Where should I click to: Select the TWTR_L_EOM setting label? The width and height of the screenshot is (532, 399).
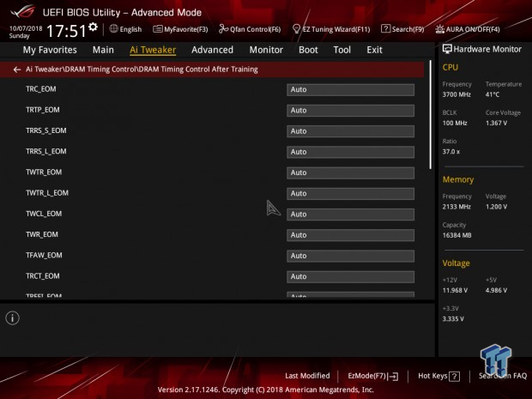click(x=47, y=193)
